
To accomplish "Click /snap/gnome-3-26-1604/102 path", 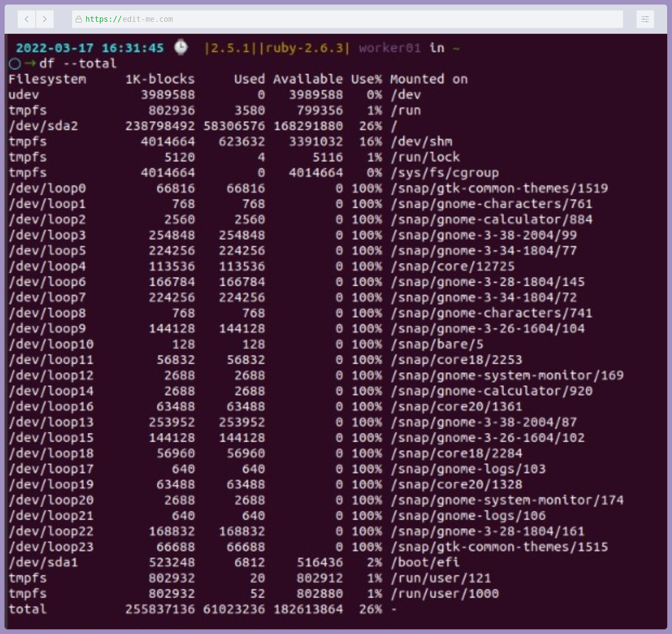I will coord(488,438).
